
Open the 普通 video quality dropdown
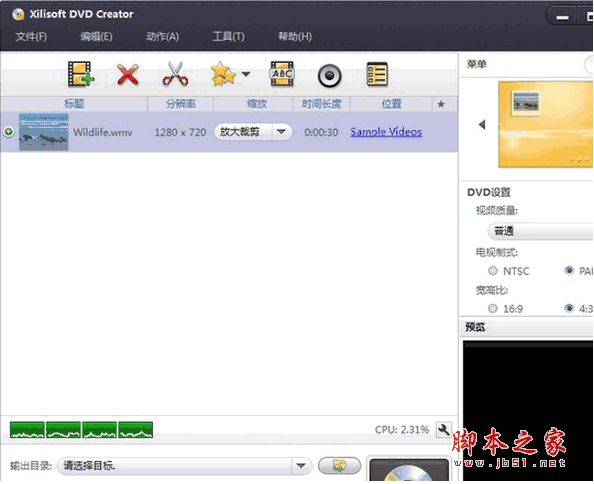coord(541,231)
